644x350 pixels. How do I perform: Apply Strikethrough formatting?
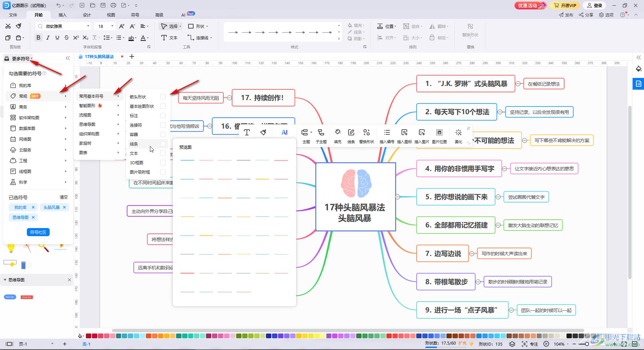click(x=66, y=38)
